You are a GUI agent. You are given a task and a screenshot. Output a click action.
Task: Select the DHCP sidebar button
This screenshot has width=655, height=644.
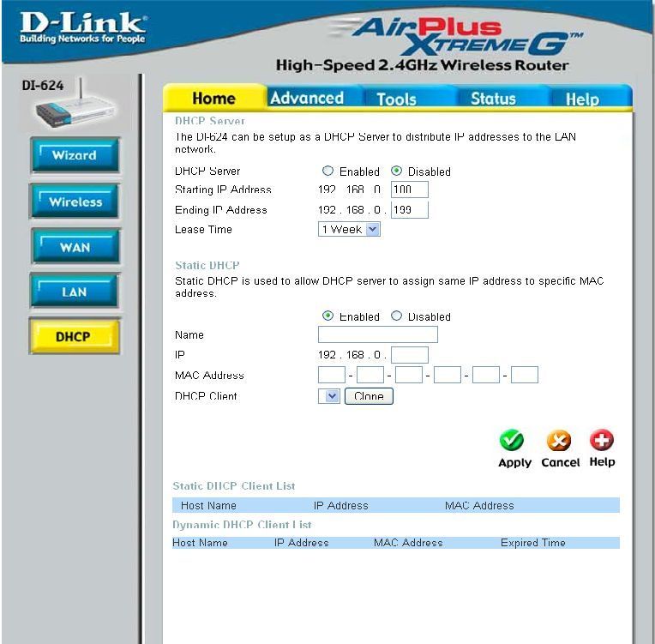pos(74,336)
